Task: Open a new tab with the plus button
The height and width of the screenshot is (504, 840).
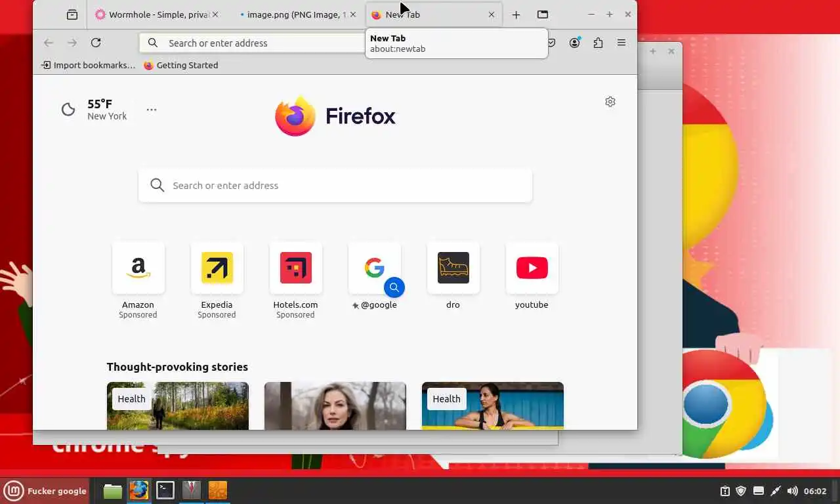Action: click(516, 14)
